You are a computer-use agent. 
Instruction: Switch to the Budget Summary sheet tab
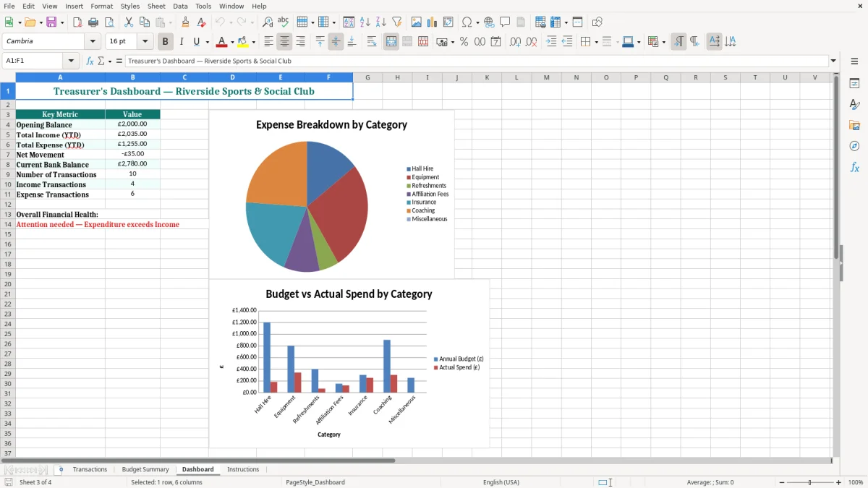click(145, 469)
